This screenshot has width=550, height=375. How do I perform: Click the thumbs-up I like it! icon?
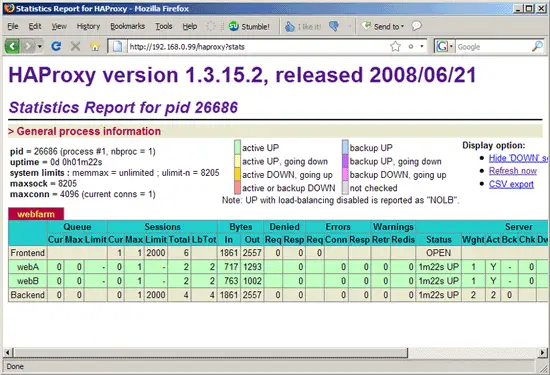tap(290, 26)
